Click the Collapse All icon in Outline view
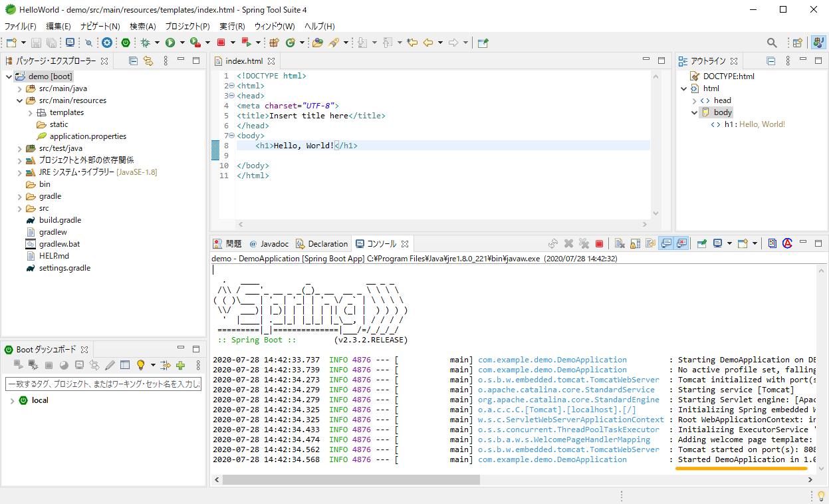 [x=771, y=61]
